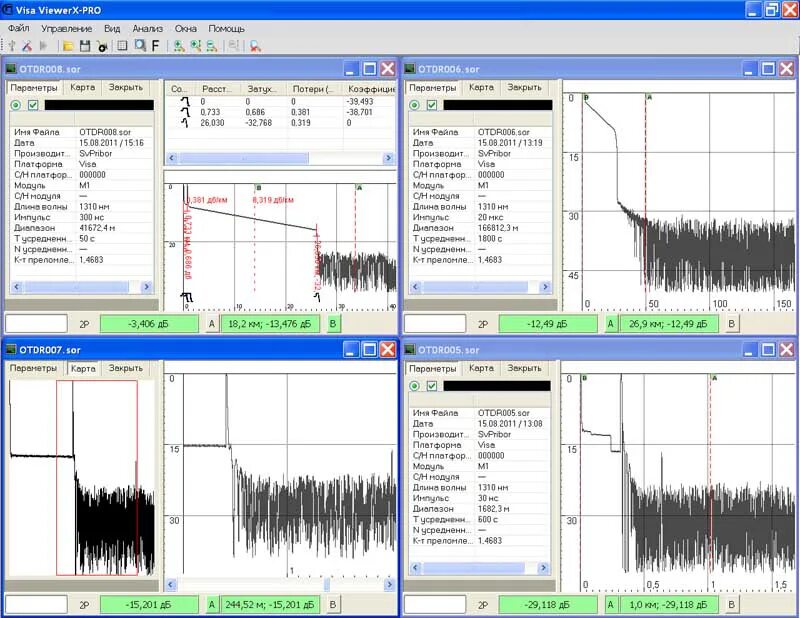Click right arrow of OTDR007 graph scrollbar
800x618 pixels.
pyautogui.click(x=389, y=584)
